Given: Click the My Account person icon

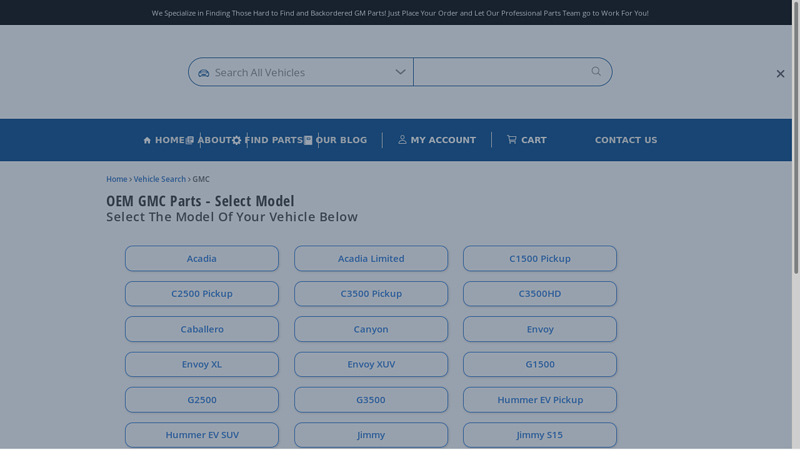Looking at the screenshot, I should click(403, 140).
